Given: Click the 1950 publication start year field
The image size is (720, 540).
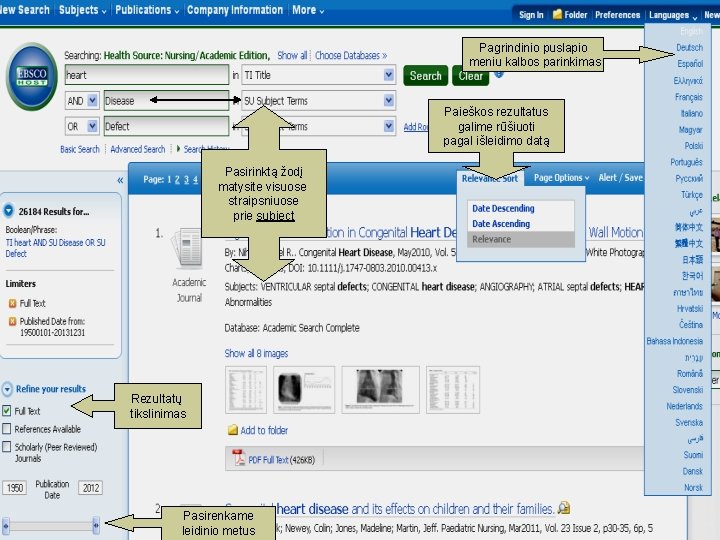Looking at the screenshot, I should (x=15, y=488).
